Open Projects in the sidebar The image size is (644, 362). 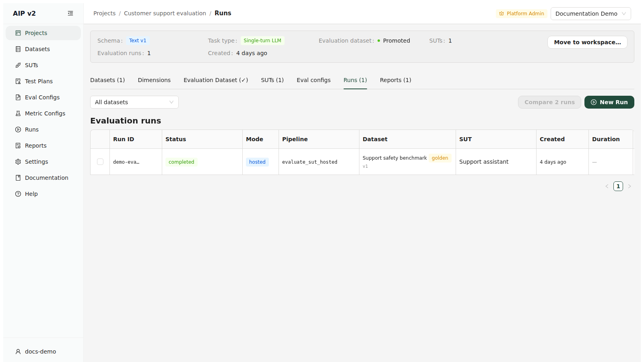tap(43, 33)
